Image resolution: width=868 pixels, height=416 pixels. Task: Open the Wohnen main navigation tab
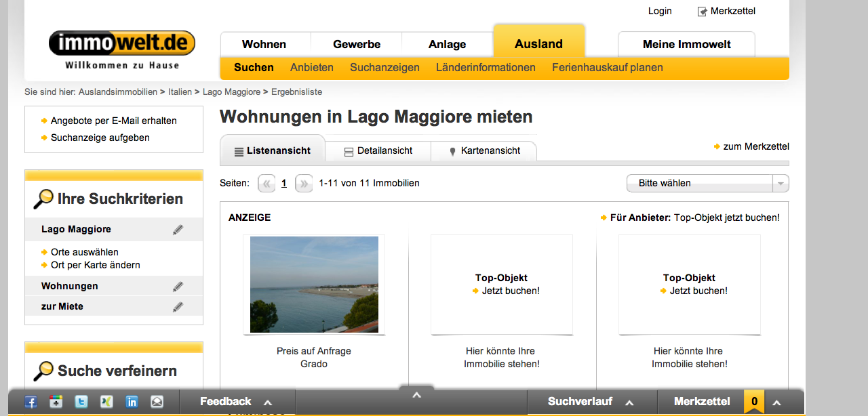[264, 45]
